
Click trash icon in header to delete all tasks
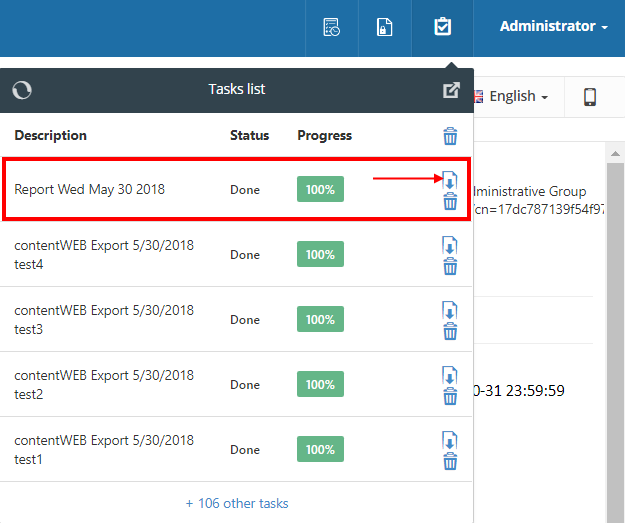[x=450, y=136]
